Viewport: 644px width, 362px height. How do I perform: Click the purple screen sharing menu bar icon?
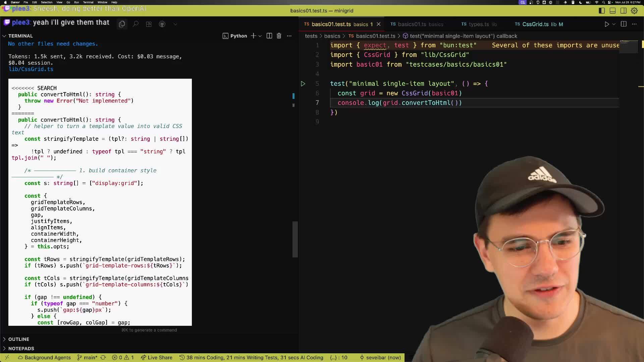523,2
